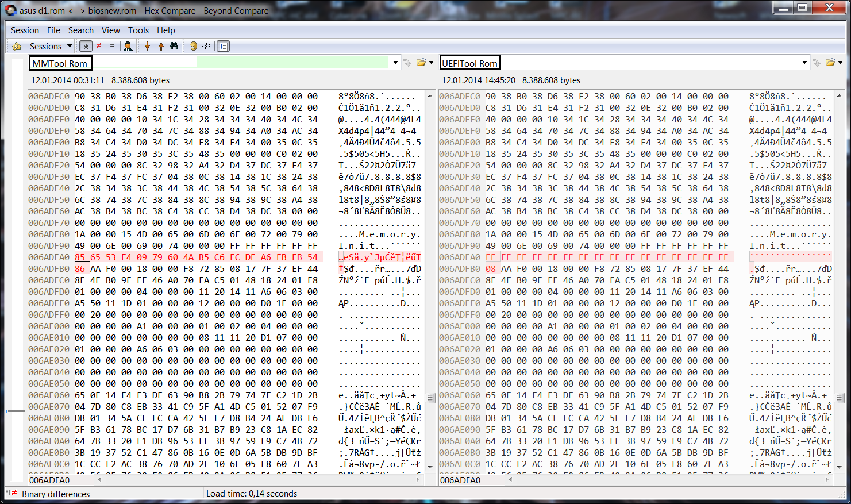Click right pane scrollbar down arrow
This screenshot has height=504, width=851.
pos(839,467)
